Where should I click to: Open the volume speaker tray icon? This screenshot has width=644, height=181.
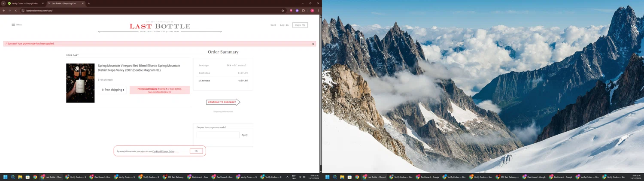(x=304, y=177)
